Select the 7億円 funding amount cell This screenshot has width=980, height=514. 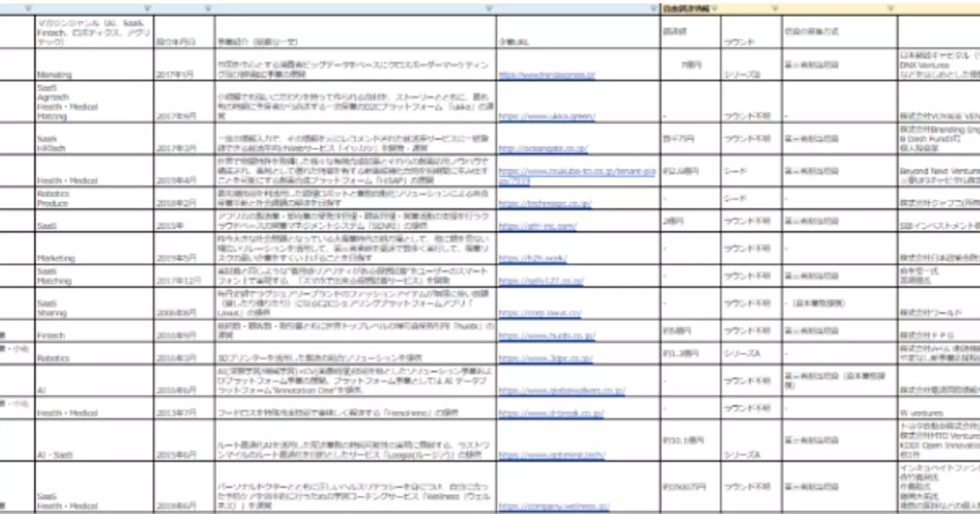690,65
